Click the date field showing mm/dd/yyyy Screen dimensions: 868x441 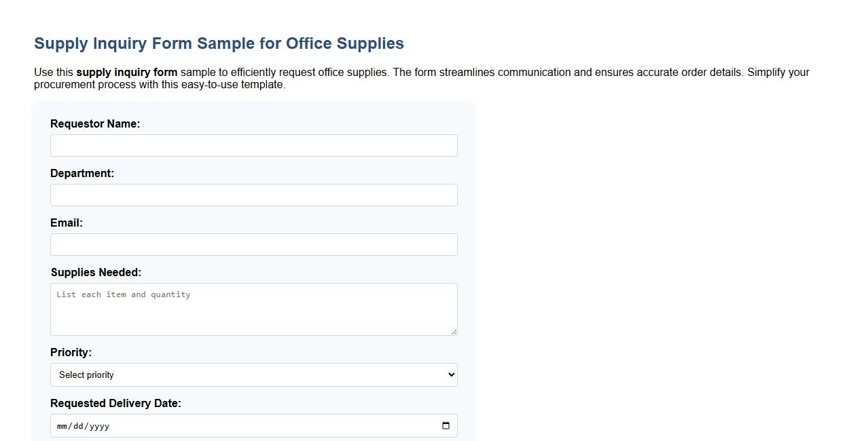pos(204,425)
